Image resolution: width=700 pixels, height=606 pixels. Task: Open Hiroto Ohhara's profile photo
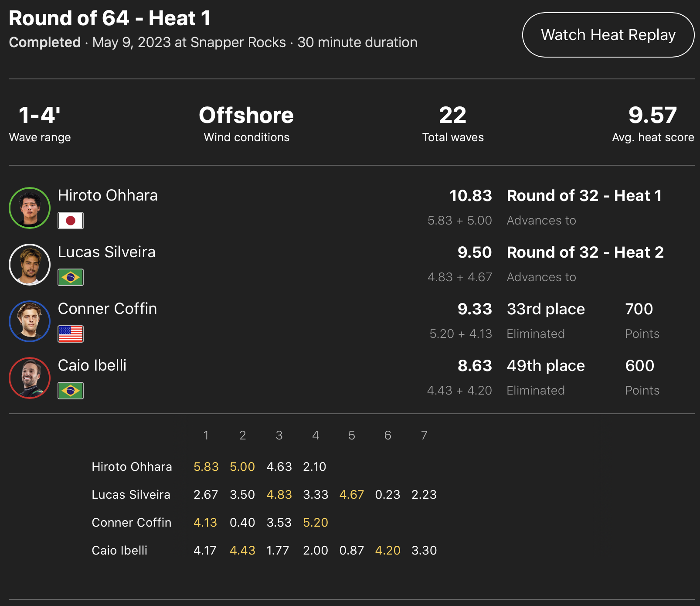point(30,208)
